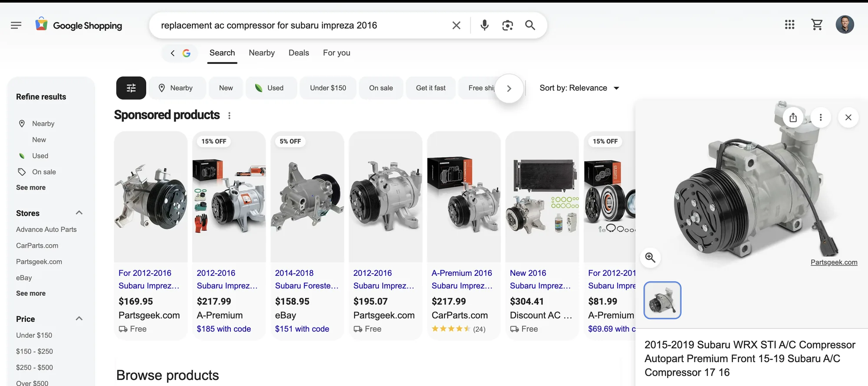Close the product detail panel
The height and width of the screenshot is (386, 868).
click(x=848, y=118)
